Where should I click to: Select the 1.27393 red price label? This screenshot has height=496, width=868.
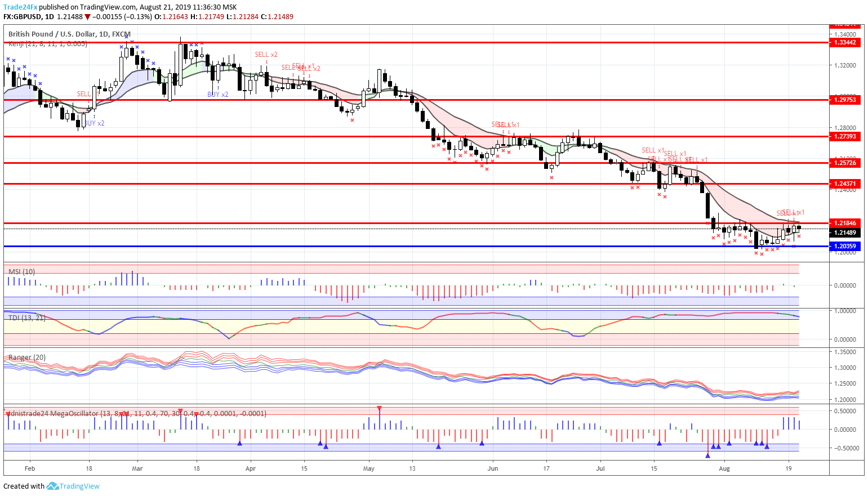[x=845, y=136]
